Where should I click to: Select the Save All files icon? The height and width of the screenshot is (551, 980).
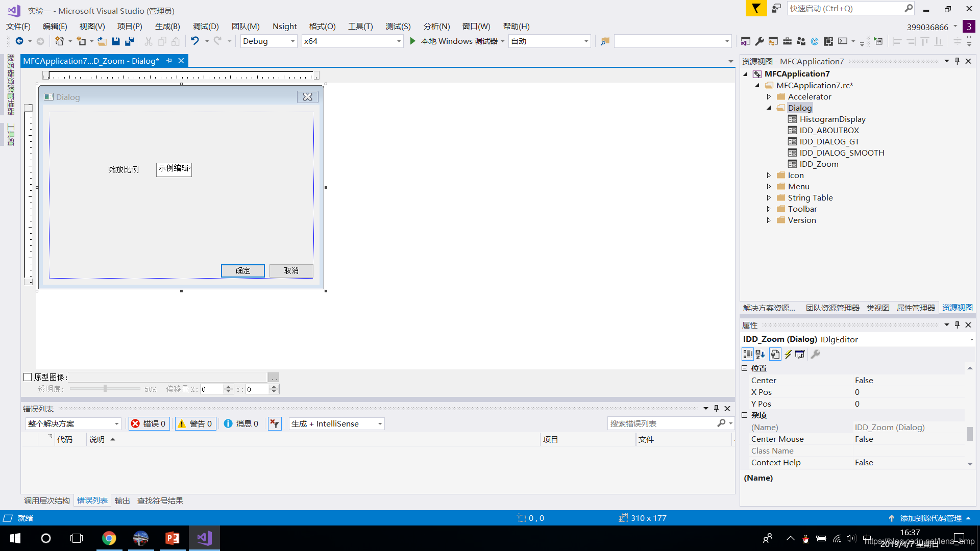tap(129, 41)
